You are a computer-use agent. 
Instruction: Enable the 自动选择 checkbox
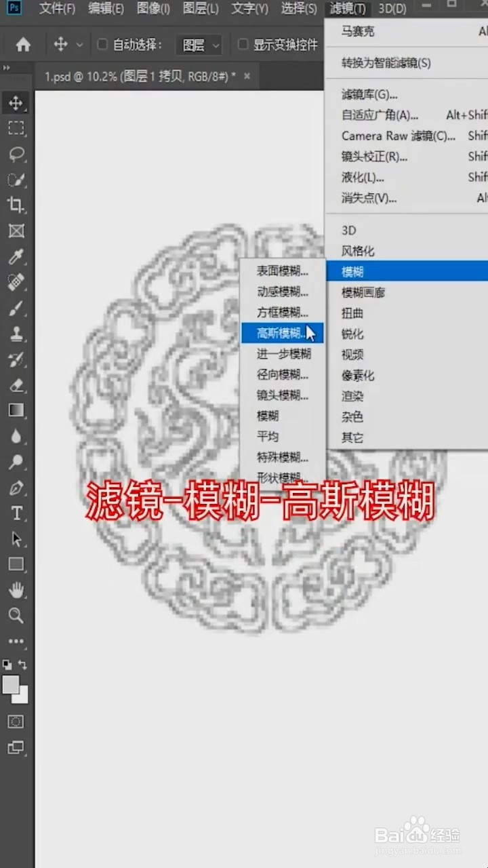tap(102, 45)
